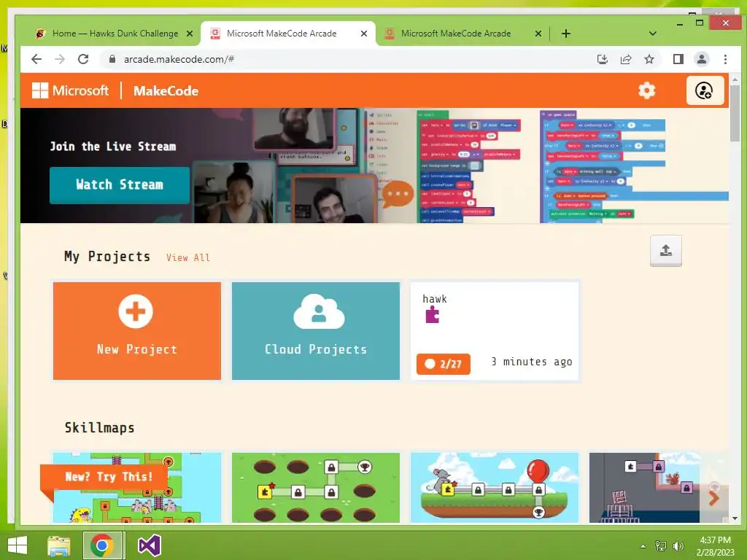Click the network icon in system tray
Screen dimensions: 747x560
(661, 546)
